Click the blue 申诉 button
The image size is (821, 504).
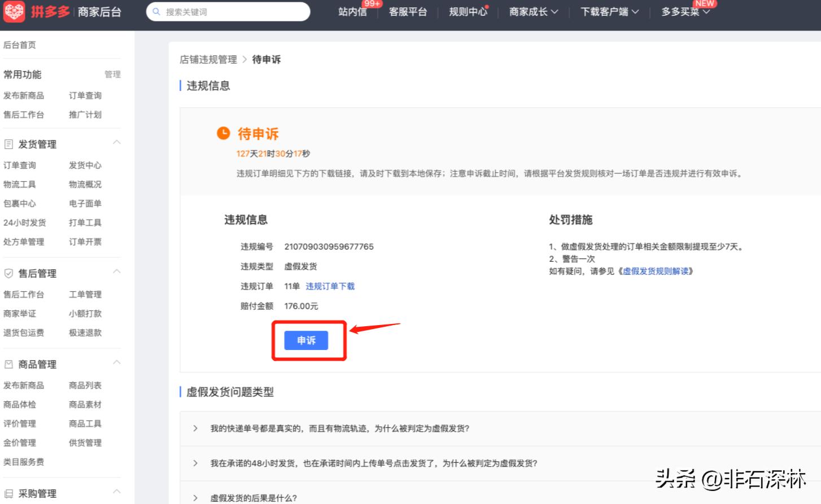click(x=307, y=340)
